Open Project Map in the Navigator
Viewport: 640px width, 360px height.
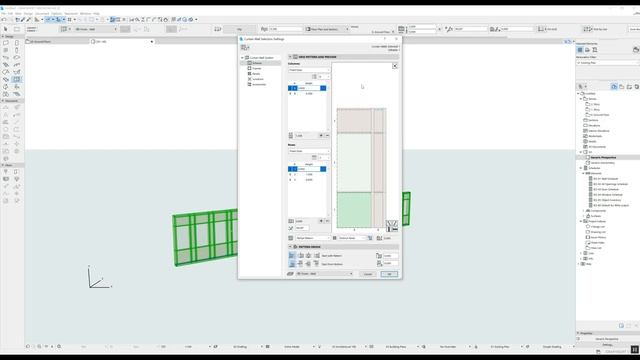pyautogui.click(x=614, y=87)
